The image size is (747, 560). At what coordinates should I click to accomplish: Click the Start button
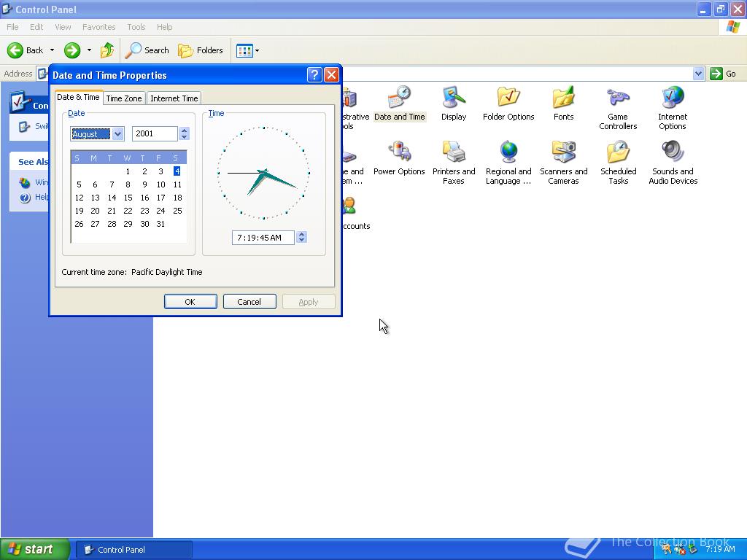coord(35,549)
